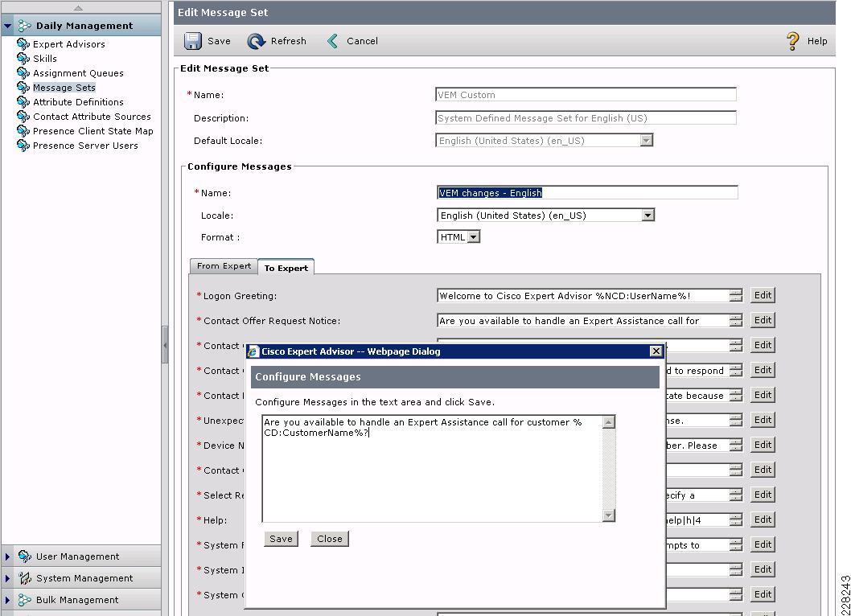This screenshot has height=616, width=851.
Task: Click the Configure Messages Name field
Action: click(x=587, y=193)
